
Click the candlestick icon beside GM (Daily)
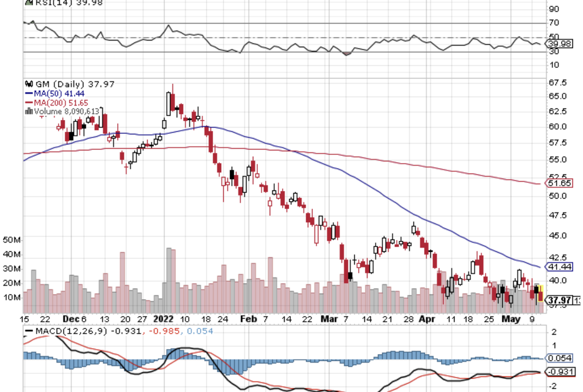27,84
